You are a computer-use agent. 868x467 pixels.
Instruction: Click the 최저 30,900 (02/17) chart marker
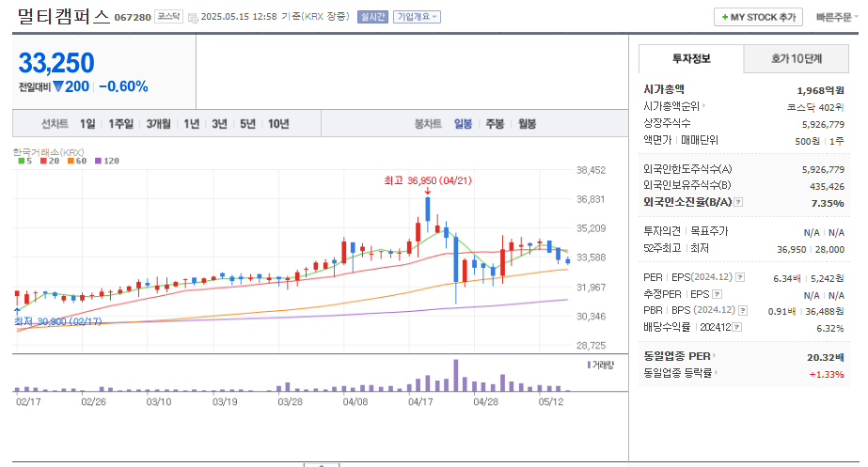pos(57,321)
